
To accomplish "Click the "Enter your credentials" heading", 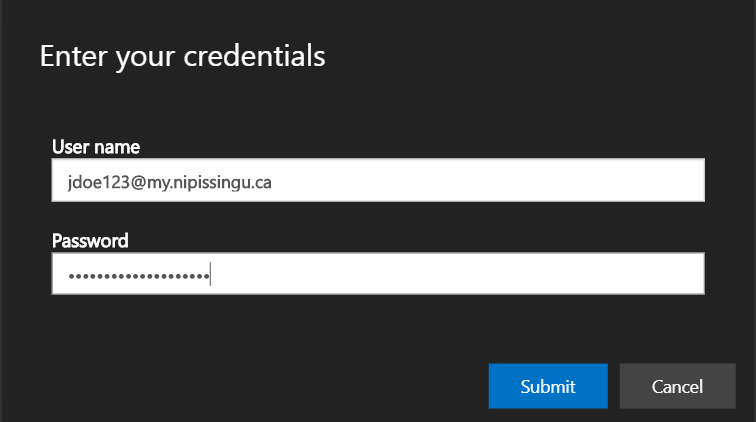I will coord(182,56).
